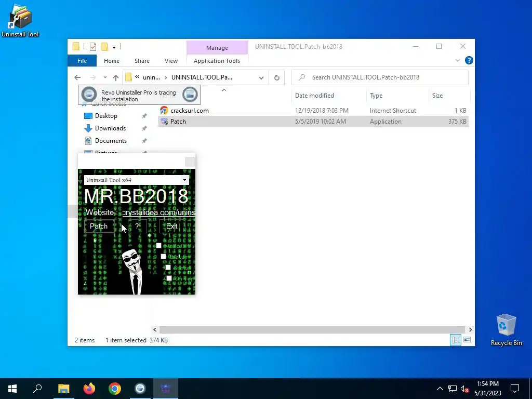
Task: Click the Downloads icon in navigation pane
Action: pos(88,128)
